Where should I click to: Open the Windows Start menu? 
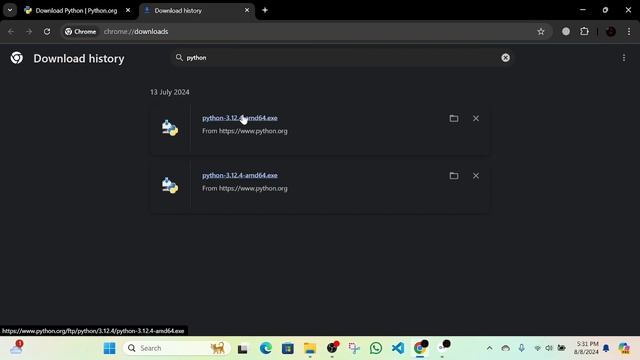(109, 348)
